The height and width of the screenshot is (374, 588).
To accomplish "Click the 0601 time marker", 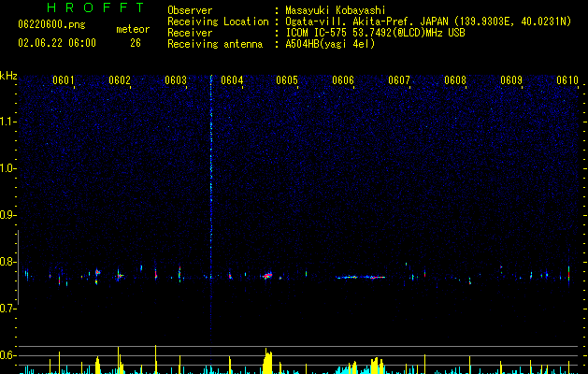I will click(x=63, y=80).
